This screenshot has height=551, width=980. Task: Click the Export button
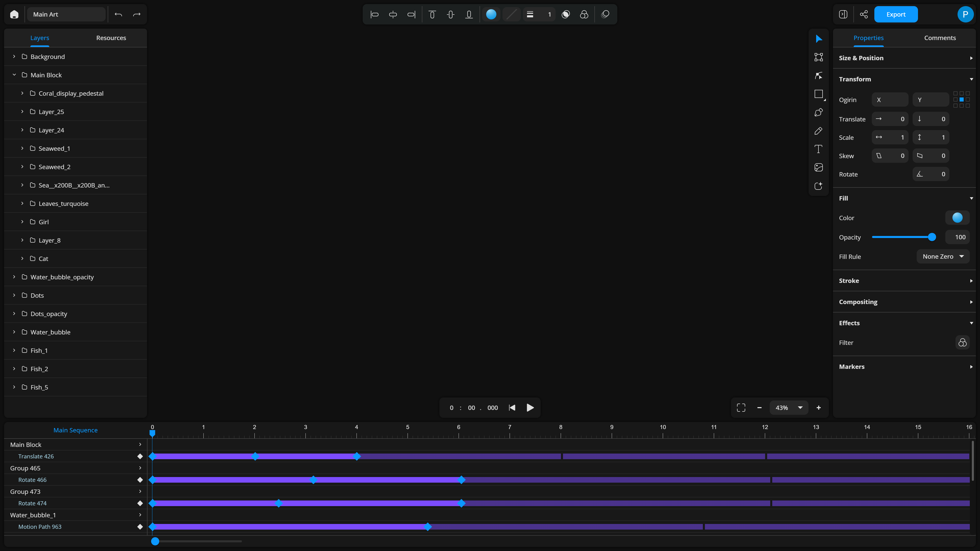pyautogui.click(x=896, y=15)
